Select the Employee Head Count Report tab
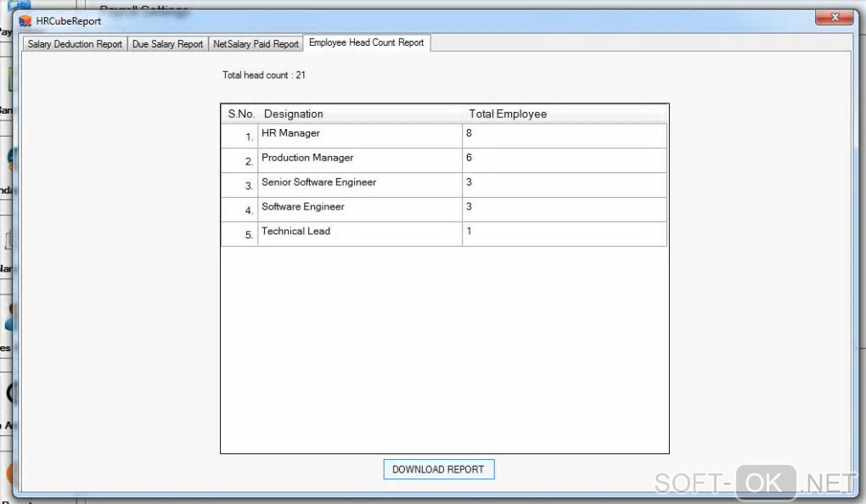This screenshot has height=504, width=866. pyautogui.click(x=367, y=42)
